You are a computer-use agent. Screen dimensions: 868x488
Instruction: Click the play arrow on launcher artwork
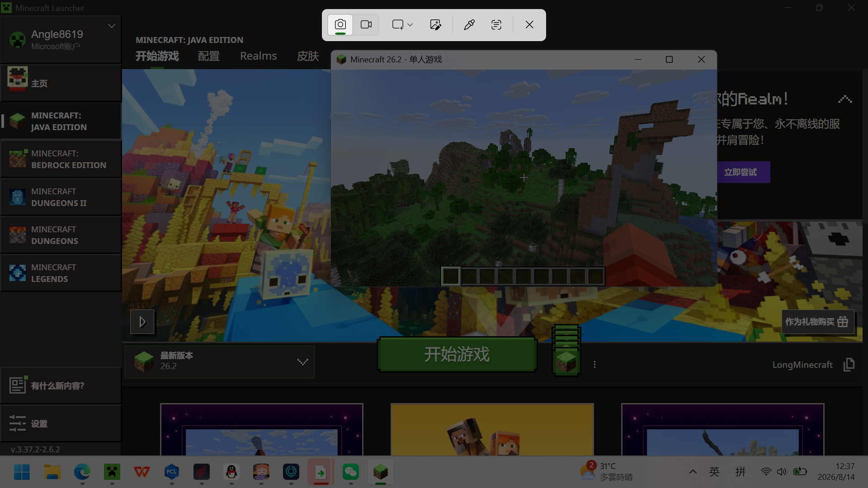coord(142,322)
